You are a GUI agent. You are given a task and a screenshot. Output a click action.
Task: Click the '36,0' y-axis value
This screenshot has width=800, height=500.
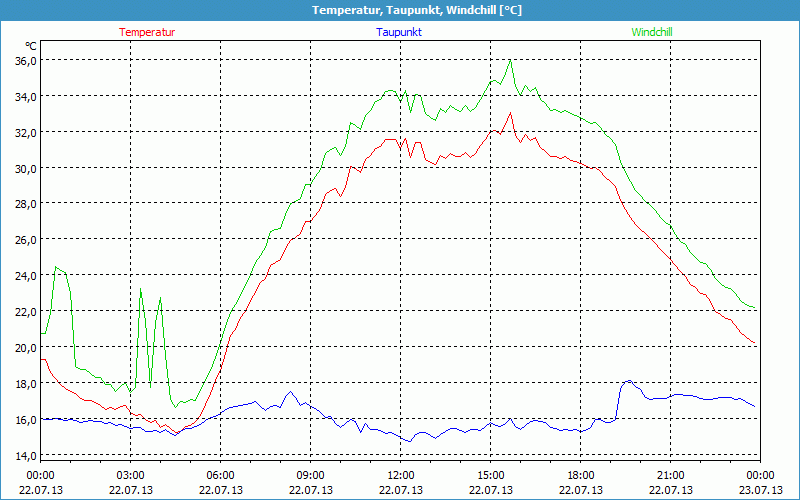pyautogui.click(x=26, y=60)
